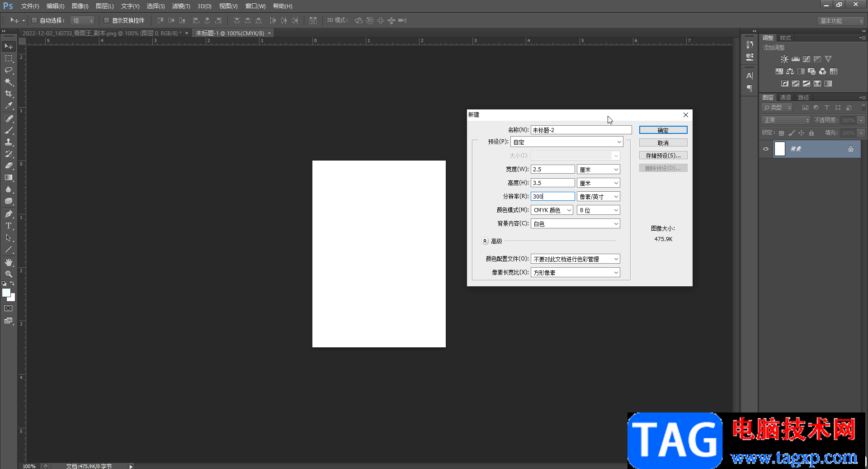This screenshot has width=868, height=469.
Task: Open the Background Contents dropdown
Action: [x=576, y=223]
